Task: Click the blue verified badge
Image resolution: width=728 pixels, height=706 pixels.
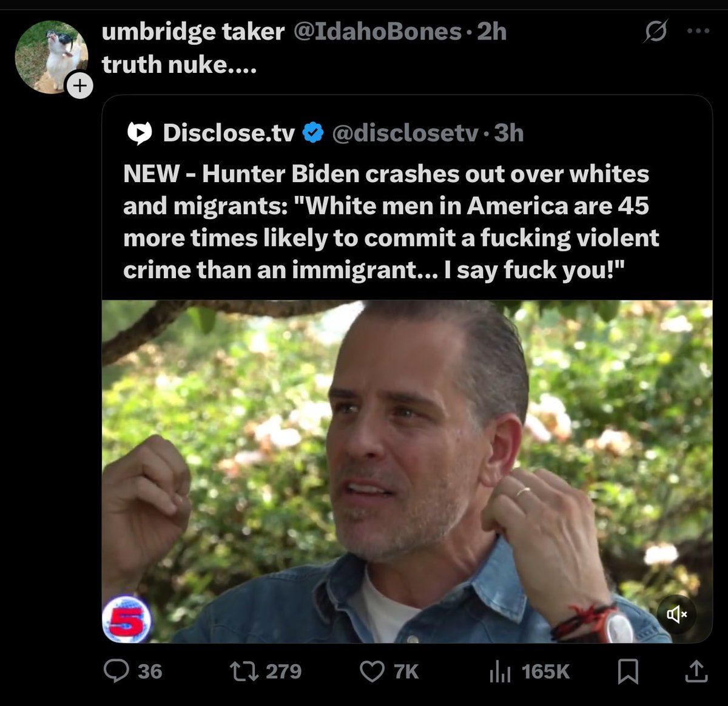Action: coord(313,132)
